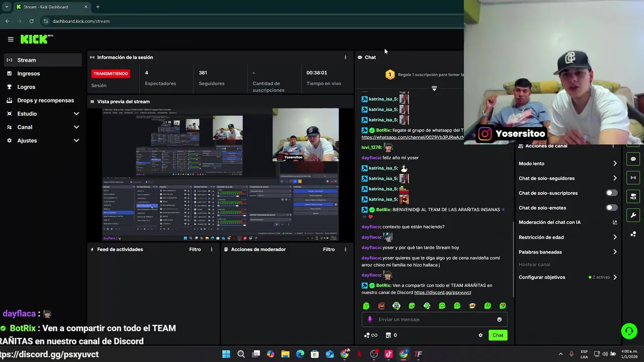Click the stream preview video thumbnail
Image resolution: width=644 pixels, height=362 pixels.
click(220, 174)
